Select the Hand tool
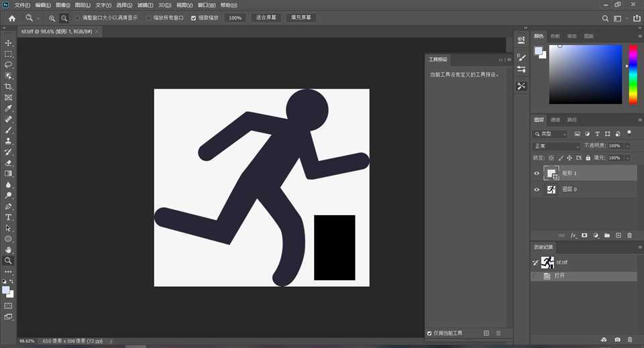The width and height of the screenshot is (644, 348). pos(9,249)
